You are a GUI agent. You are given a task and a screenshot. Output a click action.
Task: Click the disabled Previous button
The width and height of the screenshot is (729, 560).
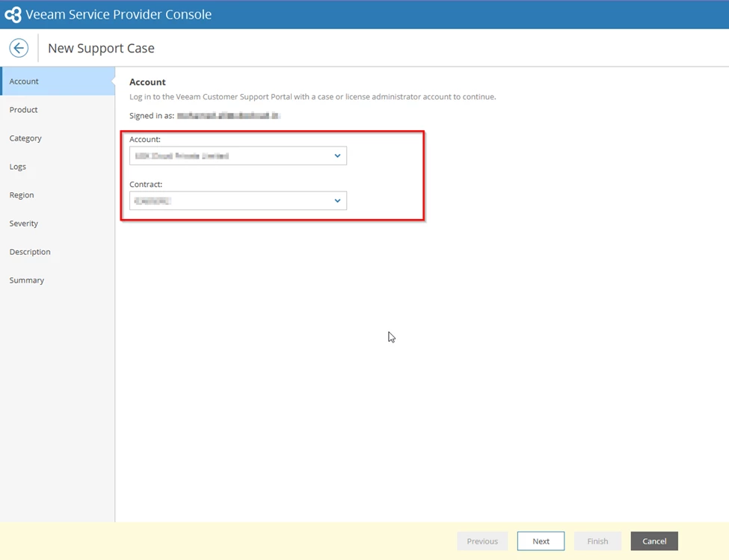coord(482,541)
